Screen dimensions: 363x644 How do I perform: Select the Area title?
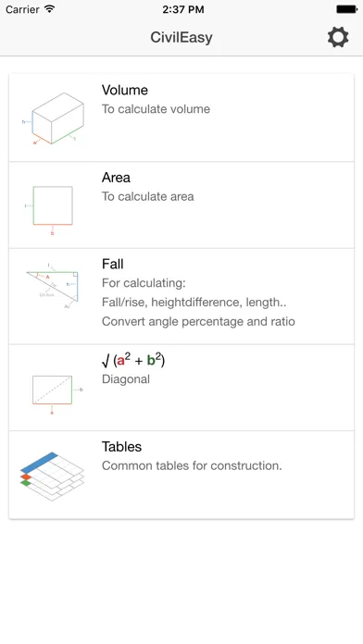[x=116, y=178]
